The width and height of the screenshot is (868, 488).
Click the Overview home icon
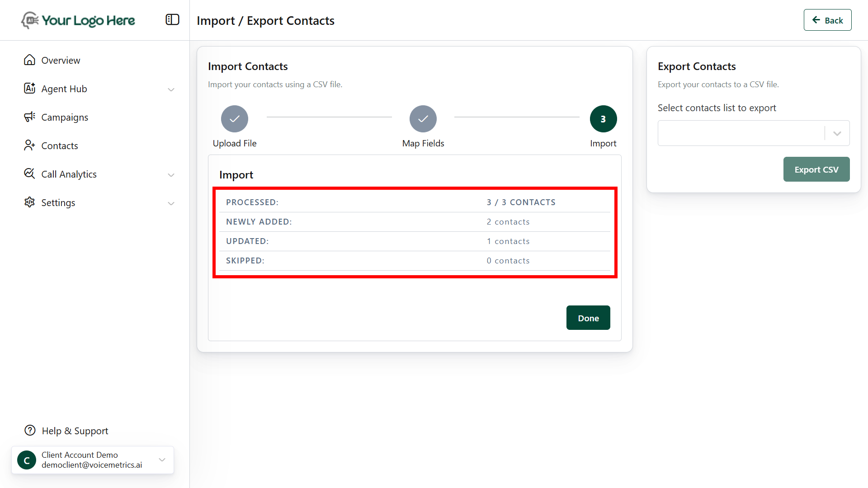[x=29, y=60]
